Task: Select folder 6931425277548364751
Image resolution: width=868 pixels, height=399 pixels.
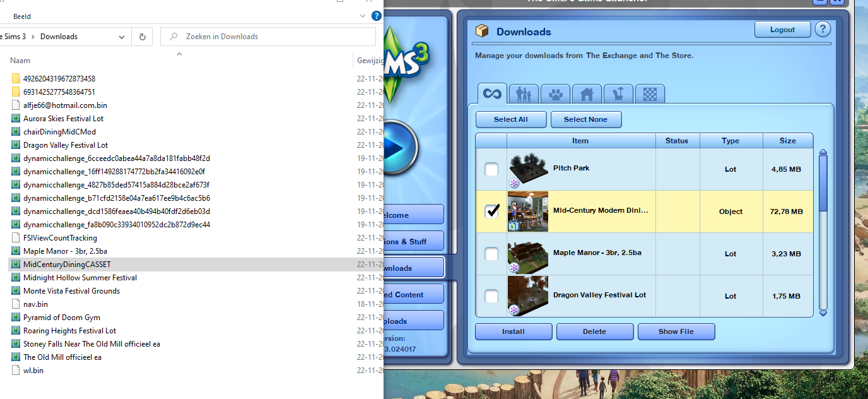Action: (59, 92)
